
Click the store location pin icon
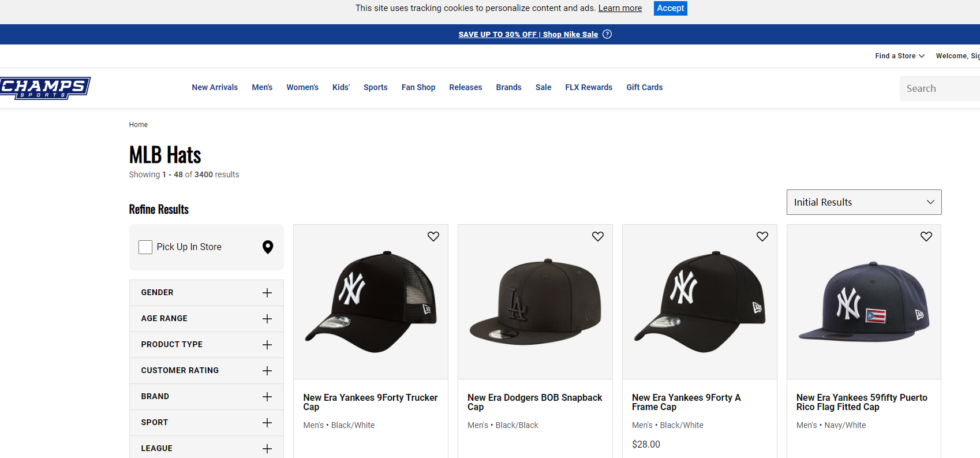[268, 247]
